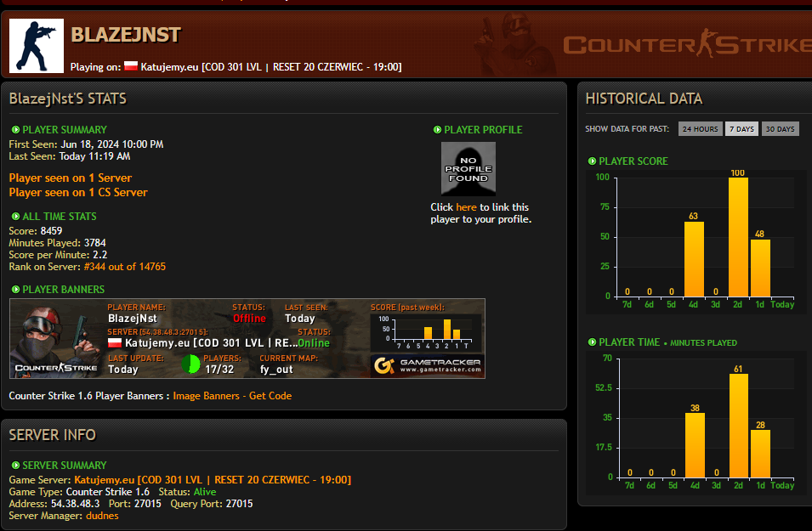
Task: Click the BLAZEJNST player name heading
Action: (x=126, y=35)
